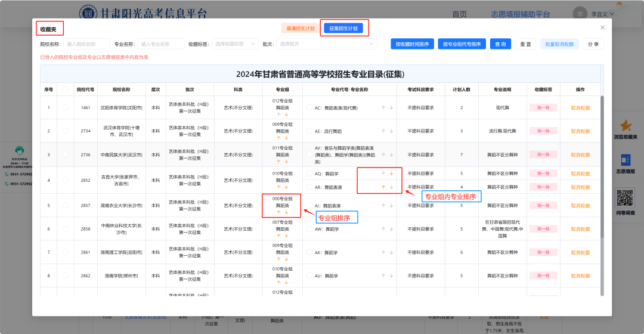Switch to 普通招生计划 tab

[300, 29]
